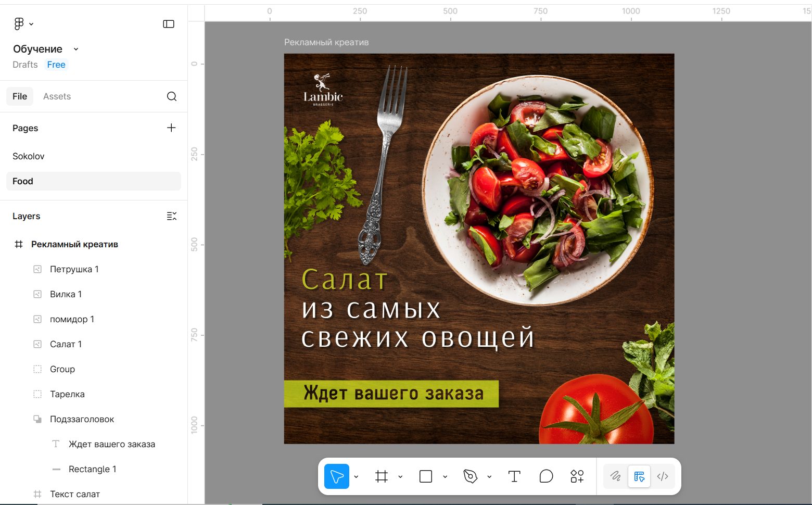This screenshot has width=812, height=505.
Task: Click the Салат heading text on canvas
Action: pos(345,280)
